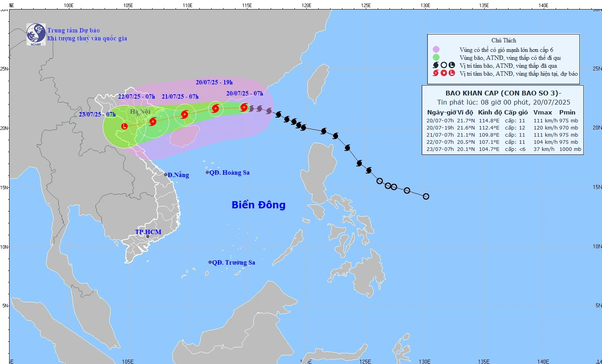The width and height of the screenshot is (602, 364).
Task: Select the red storm icon for 22/07/25 - 07h
Action: [x=153, y=122]
